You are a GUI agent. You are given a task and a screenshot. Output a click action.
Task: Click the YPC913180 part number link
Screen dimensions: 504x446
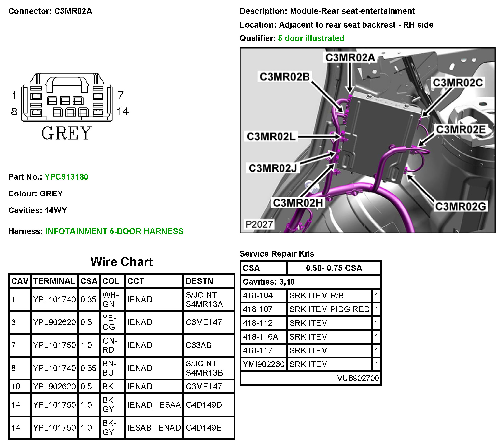click(66, 177)
